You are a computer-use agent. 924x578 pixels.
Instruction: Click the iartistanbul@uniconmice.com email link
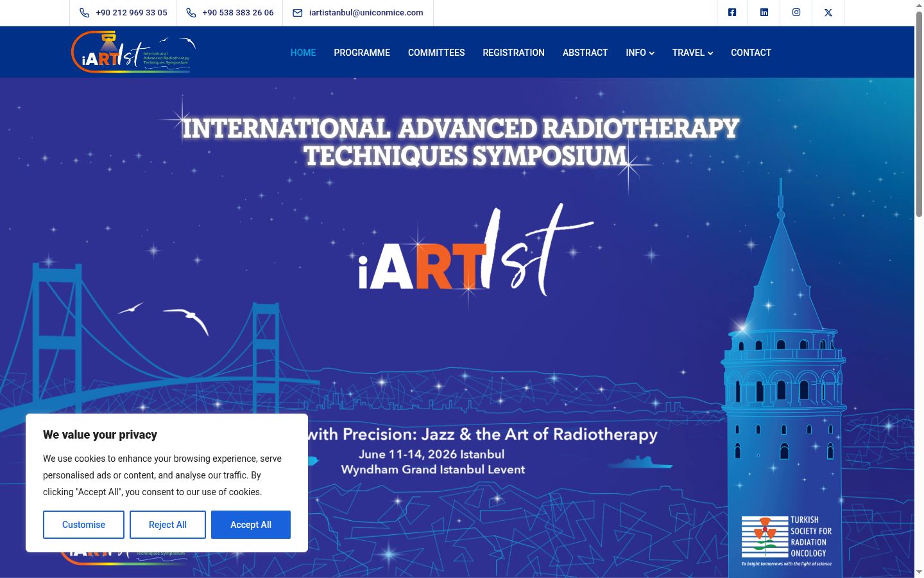366,13
